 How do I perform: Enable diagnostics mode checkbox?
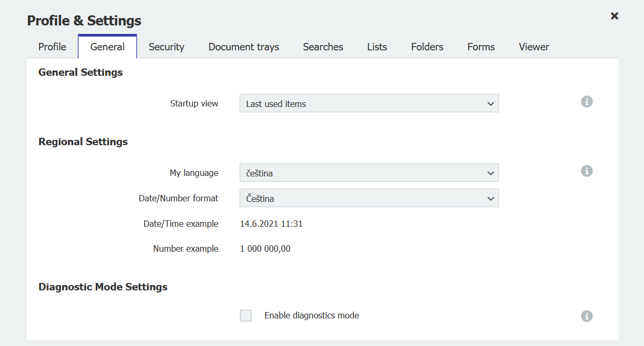pyautogui.click(x=246, y=316)
